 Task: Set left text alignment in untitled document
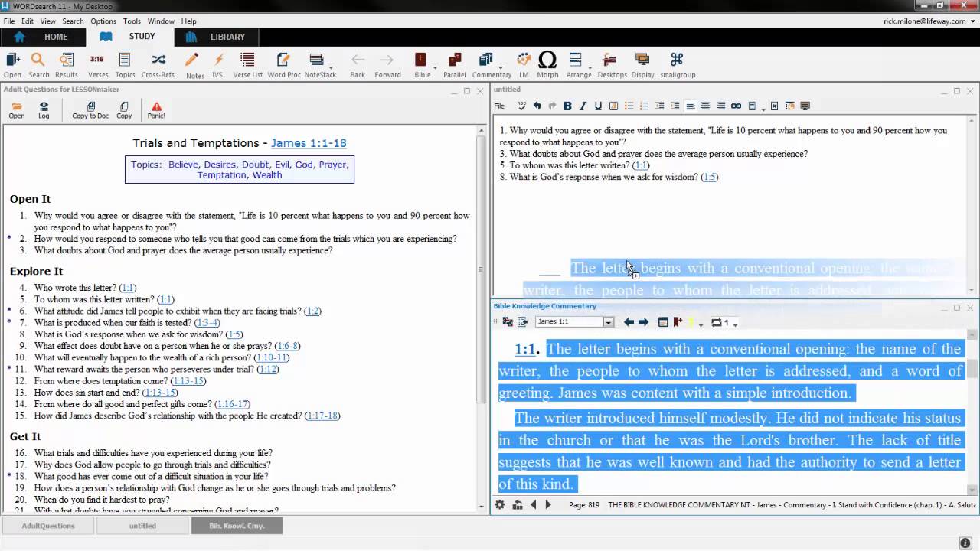pos(690,106)
